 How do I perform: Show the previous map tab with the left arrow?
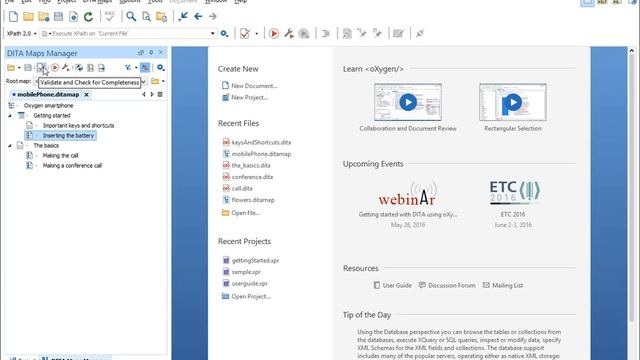coord(144,94)
